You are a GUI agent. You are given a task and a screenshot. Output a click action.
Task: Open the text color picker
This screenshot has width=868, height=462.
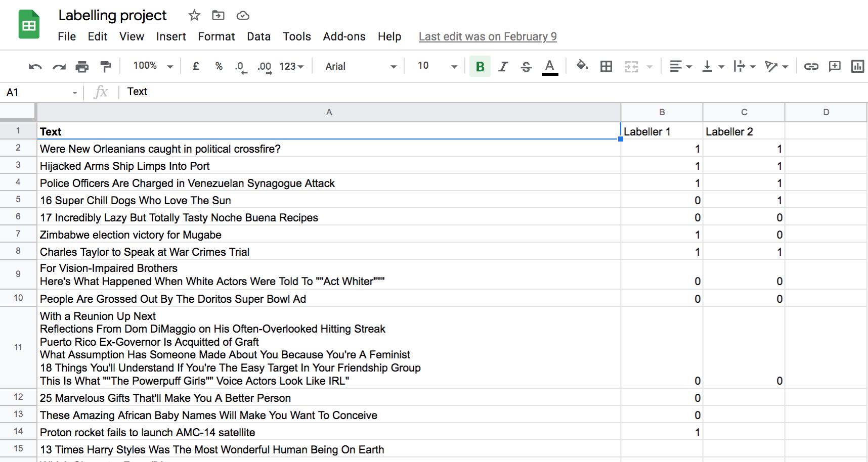click(550, 67)
